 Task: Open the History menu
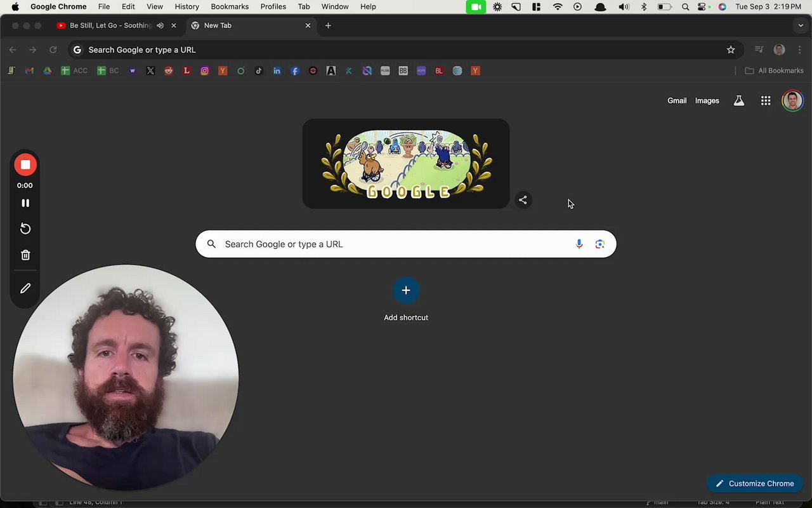(187, 6)
